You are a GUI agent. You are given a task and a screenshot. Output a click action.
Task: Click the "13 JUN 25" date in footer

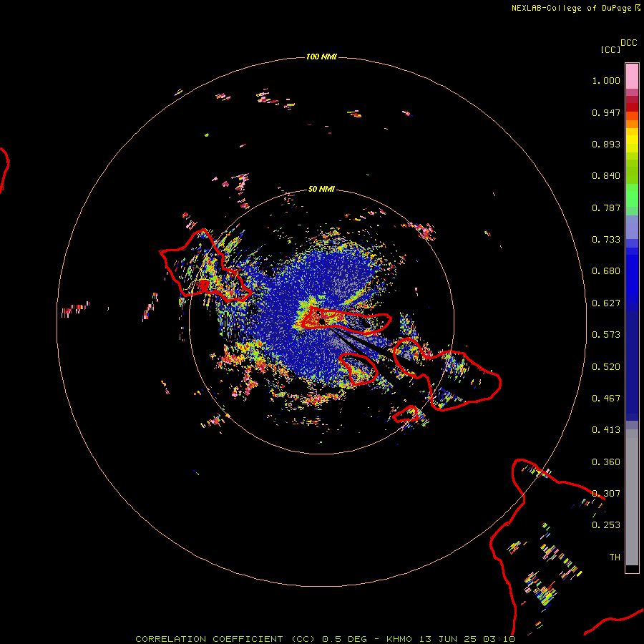(x=448, y=639)
